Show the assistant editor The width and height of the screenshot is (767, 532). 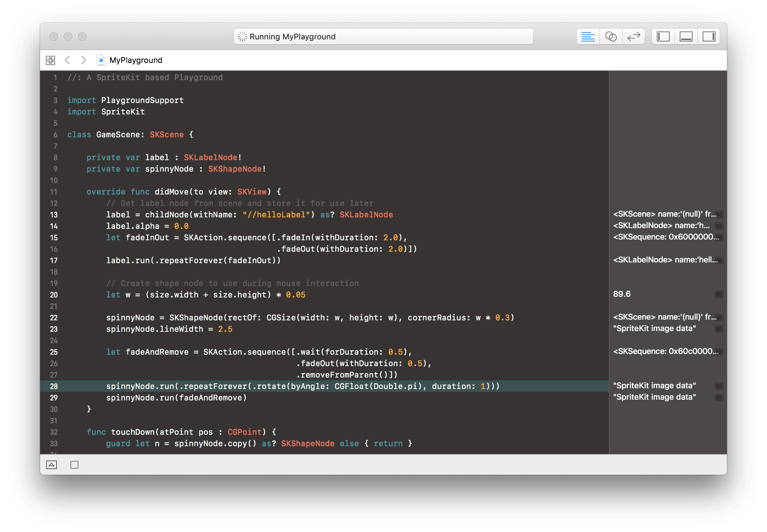611,36
